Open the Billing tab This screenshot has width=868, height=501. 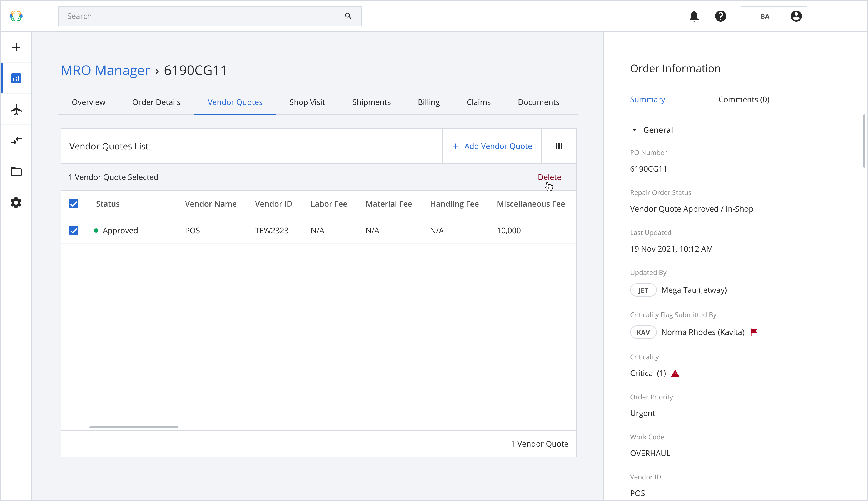pos(428,102)
